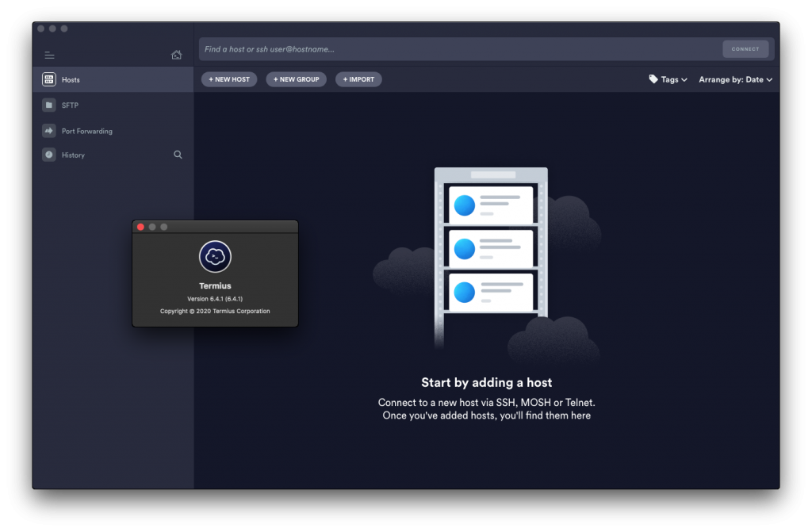The image size is (812, 532).
Task: Click the SFTP folder icon
Action: pyautogui.click(x=48, y=105)
